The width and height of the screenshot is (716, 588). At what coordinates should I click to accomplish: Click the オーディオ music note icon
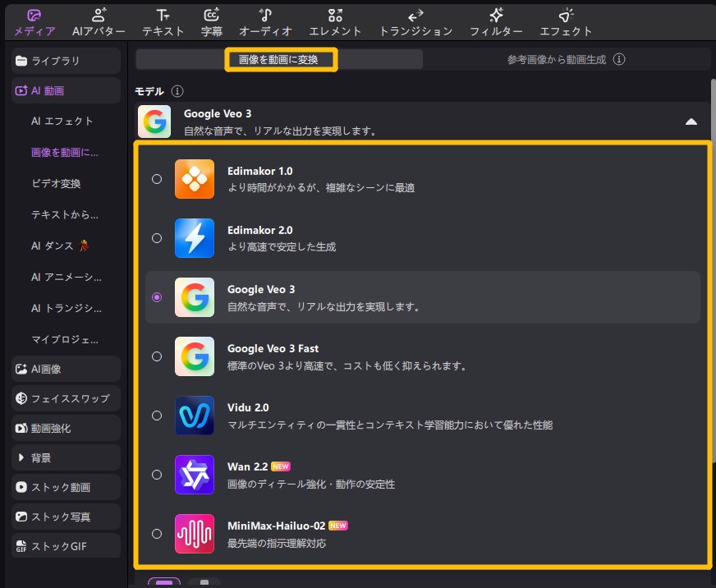click(x=265, y=15)
